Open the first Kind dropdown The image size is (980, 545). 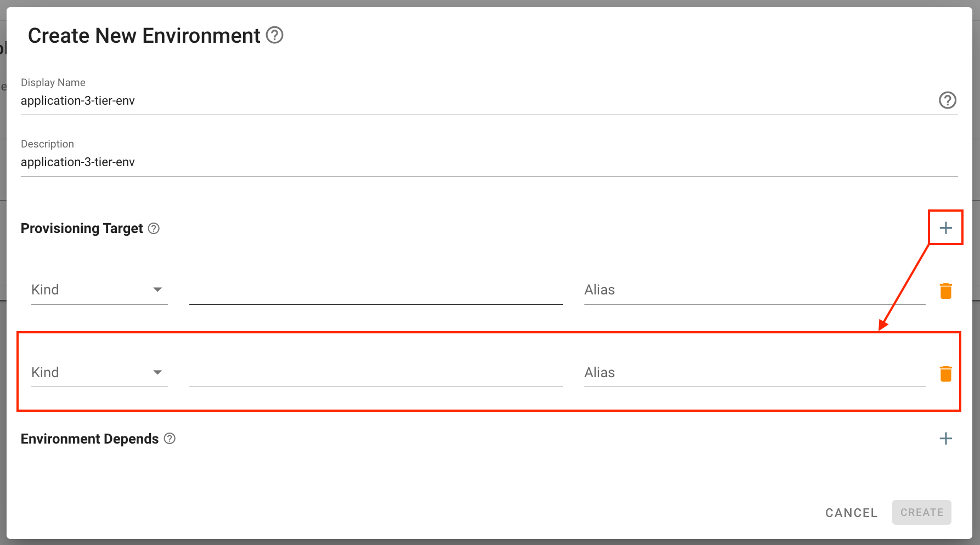93,290
